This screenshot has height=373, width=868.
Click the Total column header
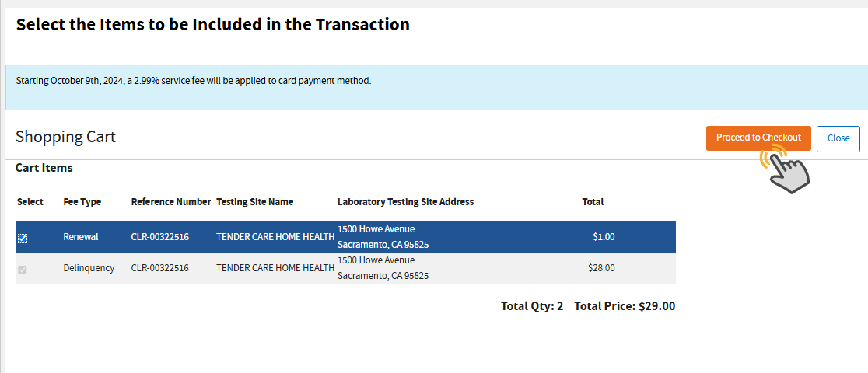pyautogui.click(x=593, y=202)
